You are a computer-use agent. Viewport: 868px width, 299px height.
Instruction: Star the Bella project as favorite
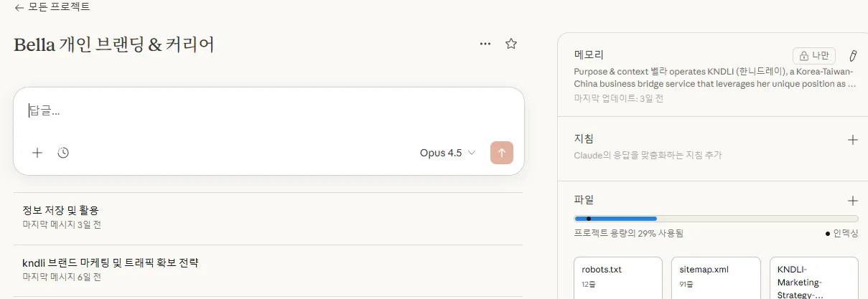(511, 44)
